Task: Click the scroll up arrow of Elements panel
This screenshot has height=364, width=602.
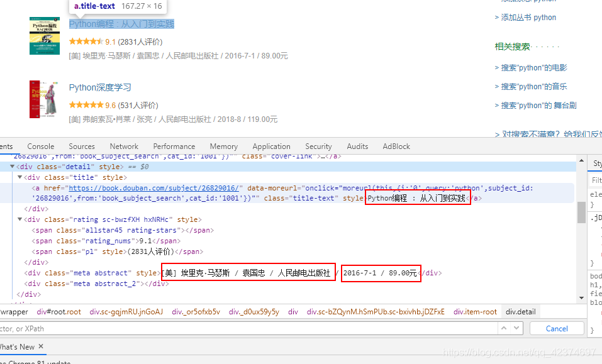Action: [581, 160]
